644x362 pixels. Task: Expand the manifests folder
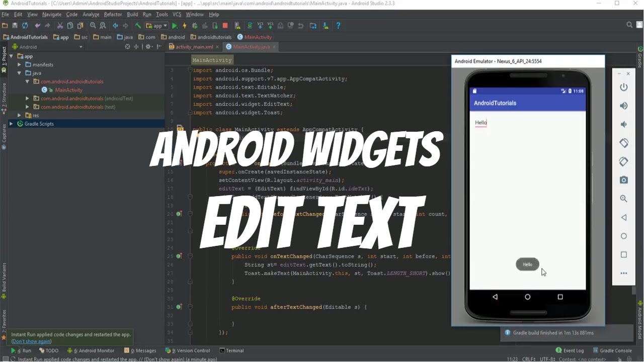click(20, 65)
